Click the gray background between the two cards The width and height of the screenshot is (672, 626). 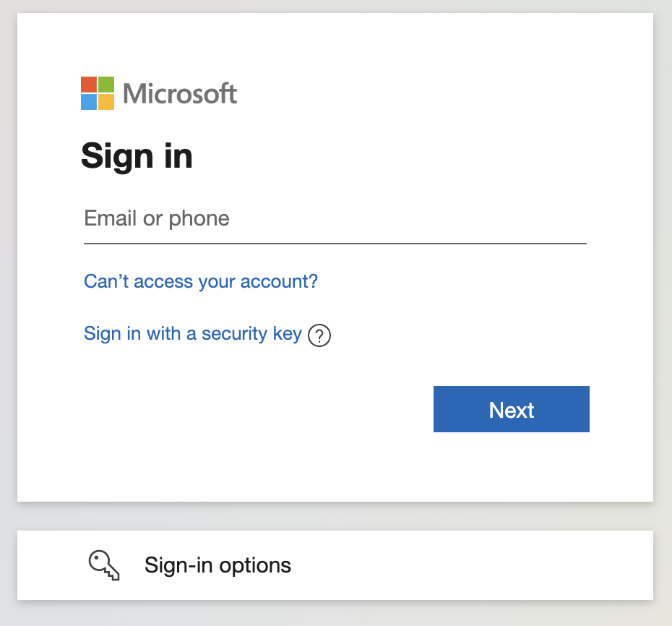(335, 516)
